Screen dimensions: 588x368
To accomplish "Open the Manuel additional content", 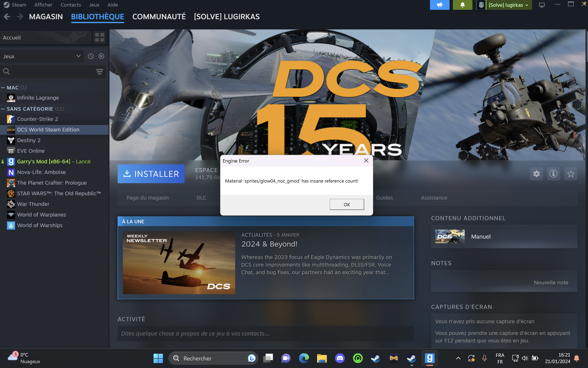I will pyautogui.click(x=504, y=237).
